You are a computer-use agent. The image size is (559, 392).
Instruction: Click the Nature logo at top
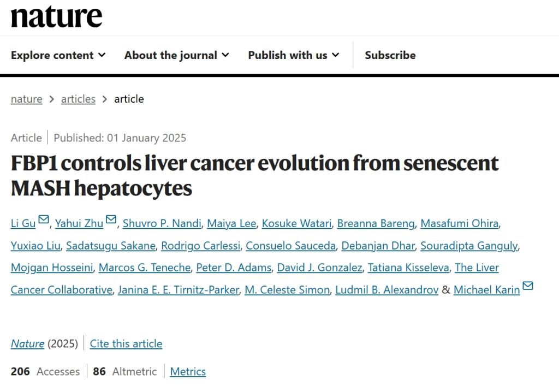pyautogui.click(x=56, y=17)
